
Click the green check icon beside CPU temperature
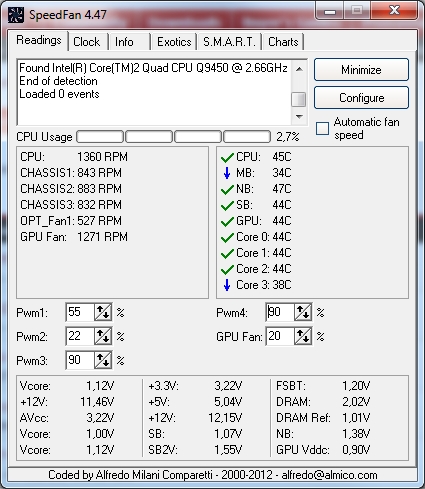(227, 157)
